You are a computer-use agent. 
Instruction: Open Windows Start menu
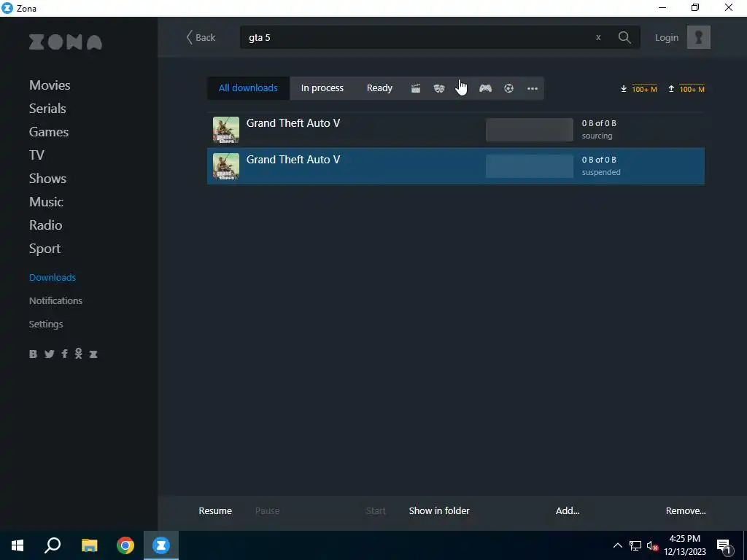18,545
